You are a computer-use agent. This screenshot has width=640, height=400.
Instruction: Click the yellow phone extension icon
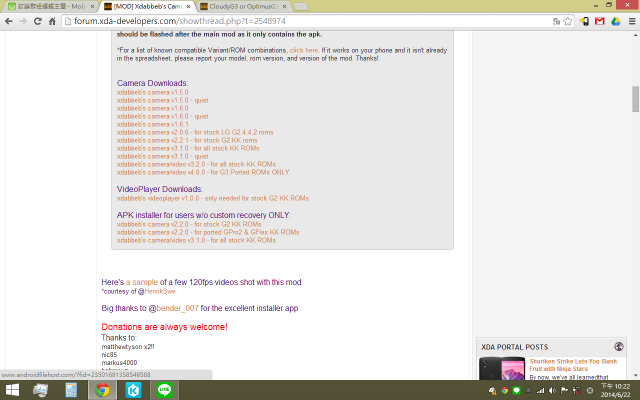584,21
